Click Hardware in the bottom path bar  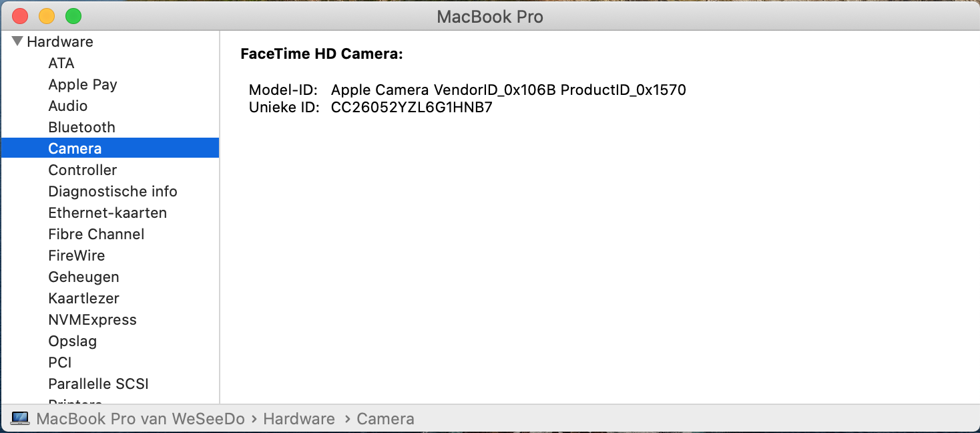tap(299, 419)
